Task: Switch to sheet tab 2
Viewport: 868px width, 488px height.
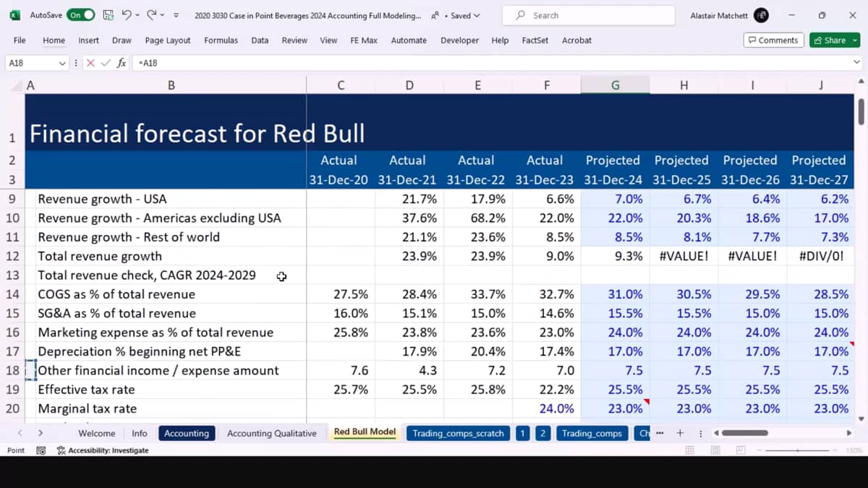Action: coord(543,433)
